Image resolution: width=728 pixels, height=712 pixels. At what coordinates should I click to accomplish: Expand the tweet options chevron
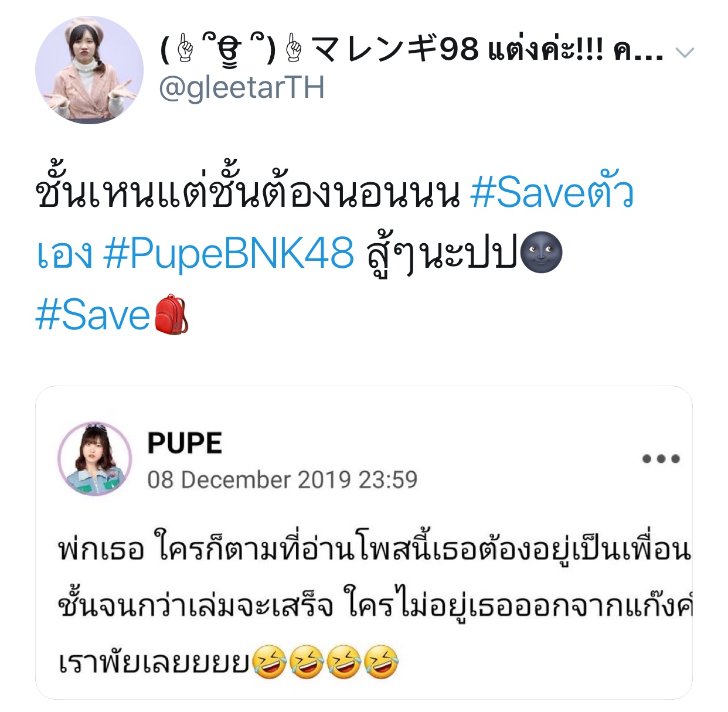pyautogui.click(x=685, y=53)
